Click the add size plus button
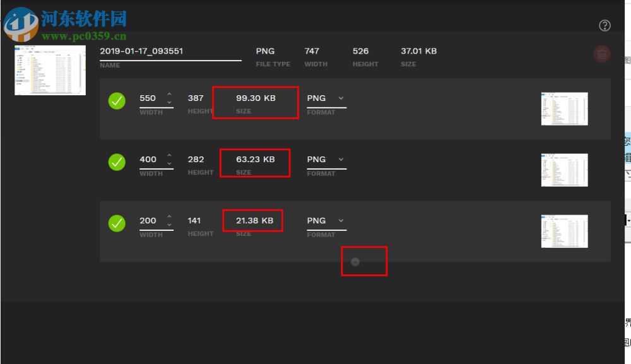 click(355, 262)
